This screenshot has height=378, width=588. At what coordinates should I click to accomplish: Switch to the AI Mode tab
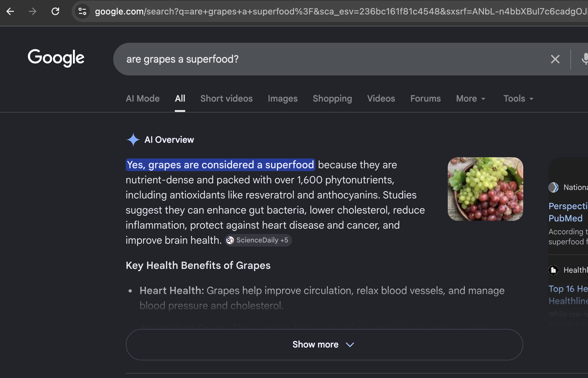[x=143, y=99]
